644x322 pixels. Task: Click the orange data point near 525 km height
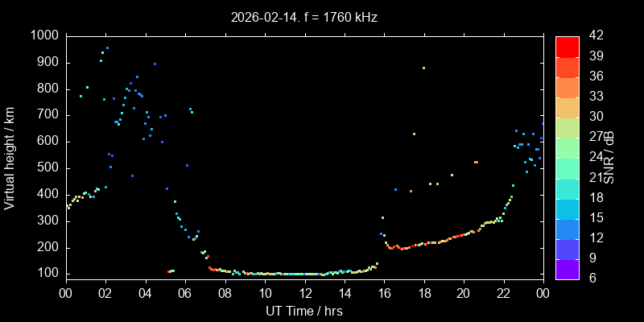[476, 162]
